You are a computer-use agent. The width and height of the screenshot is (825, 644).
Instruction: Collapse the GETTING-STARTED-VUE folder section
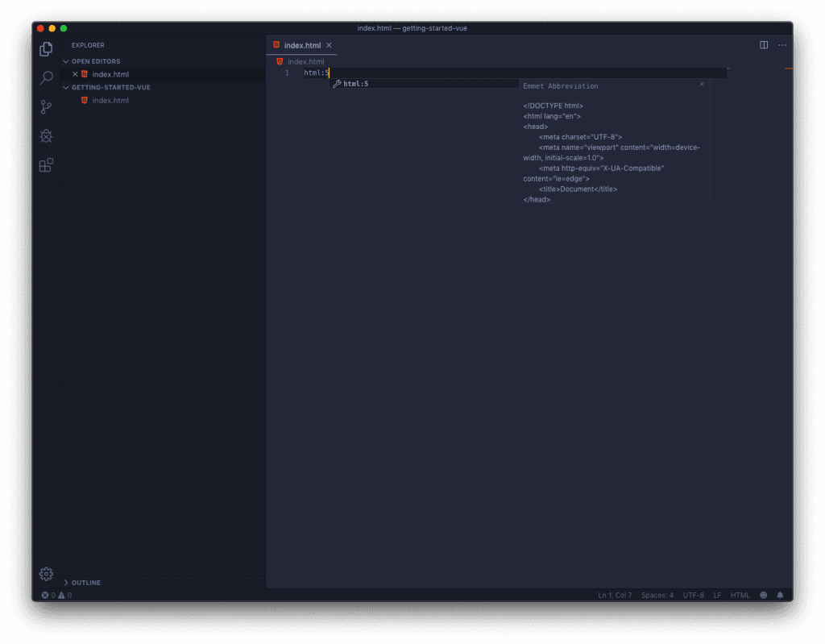click(x=66, y=87)
